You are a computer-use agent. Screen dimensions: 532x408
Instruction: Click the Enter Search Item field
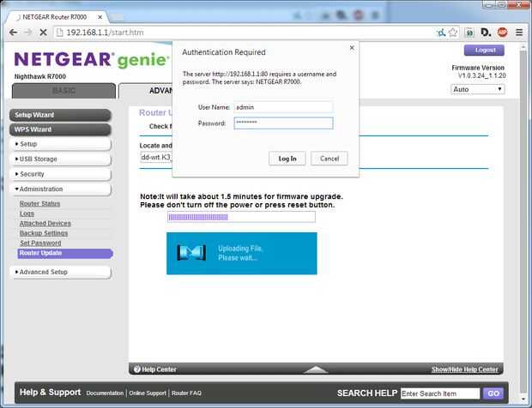[x=440, y=393]
